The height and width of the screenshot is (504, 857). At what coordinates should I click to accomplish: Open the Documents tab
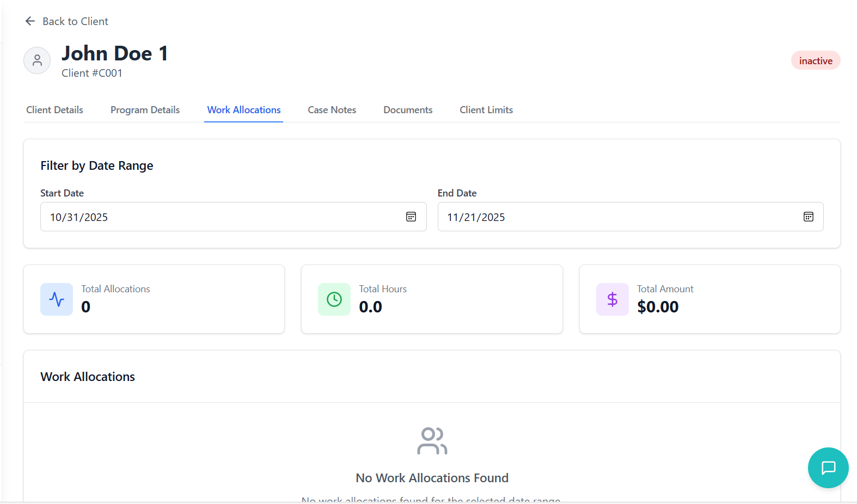coord(408,110)
